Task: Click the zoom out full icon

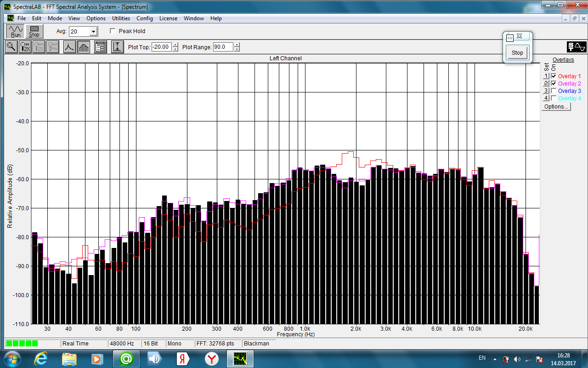Action: pos(53,47)
